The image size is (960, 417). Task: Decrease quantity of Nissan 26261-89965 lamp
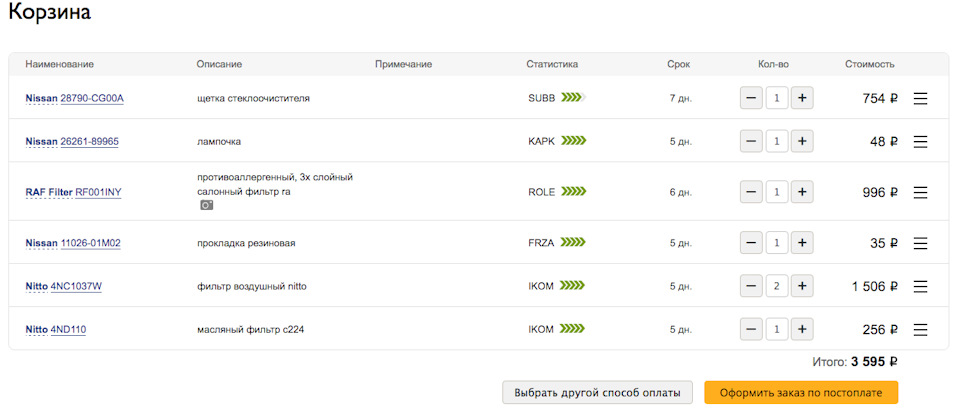[751, 141]
